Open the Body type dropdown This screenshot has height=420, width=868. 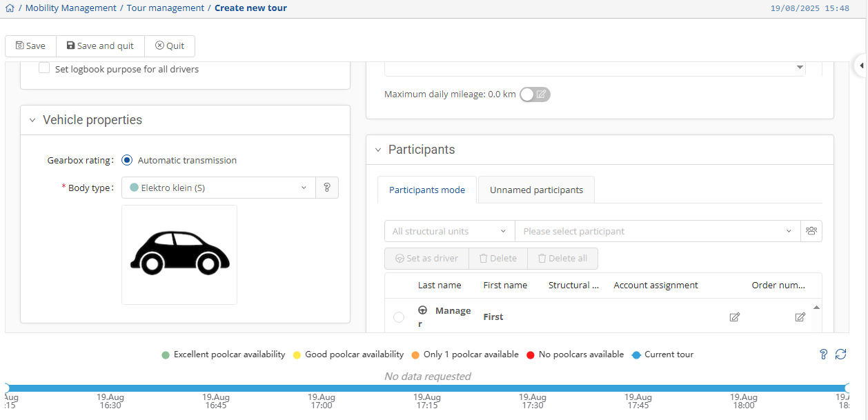[x=218, y=188]
